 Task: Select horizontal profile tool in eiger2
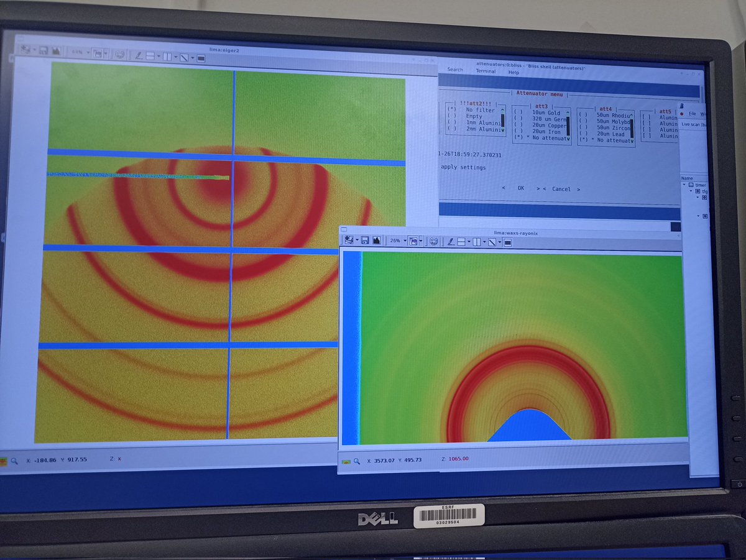[x=150, y=56]
